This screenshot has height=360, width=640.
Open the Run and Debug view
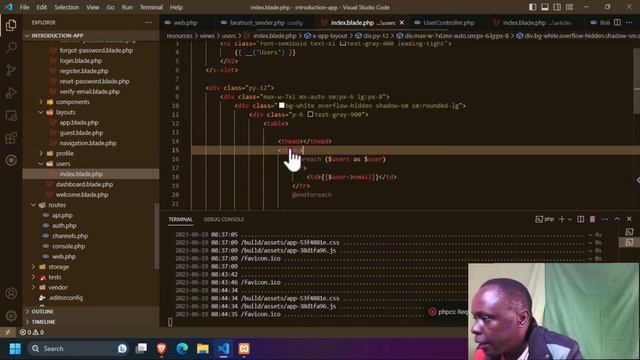[x=11, y=93]
